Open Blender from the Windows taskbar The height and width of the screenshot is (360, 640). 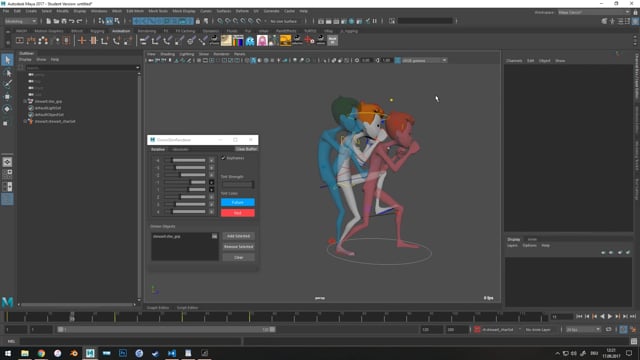(74, 353)
